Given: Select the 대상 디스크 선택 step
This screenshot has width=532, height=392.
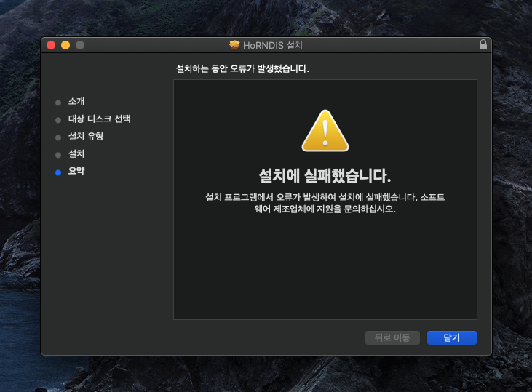Looking at the screenshot, I should (100, 119).
